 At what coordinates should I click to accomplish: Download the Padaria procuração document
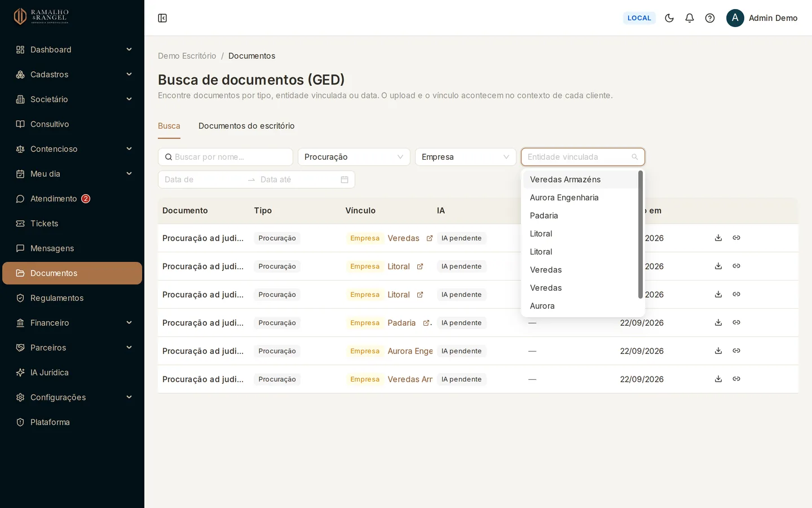(x=718, y=322)
